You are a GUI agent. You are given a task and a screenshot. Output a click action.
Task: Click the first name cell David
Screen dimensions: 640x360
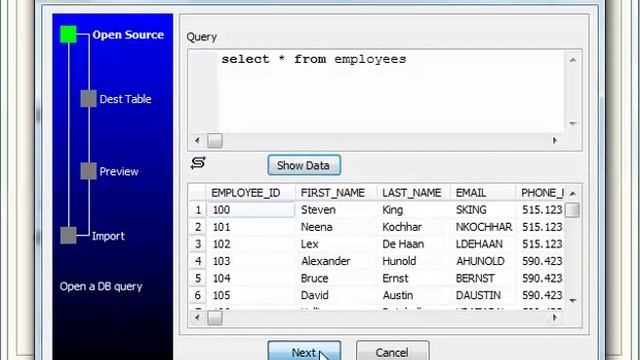[336, 295]
